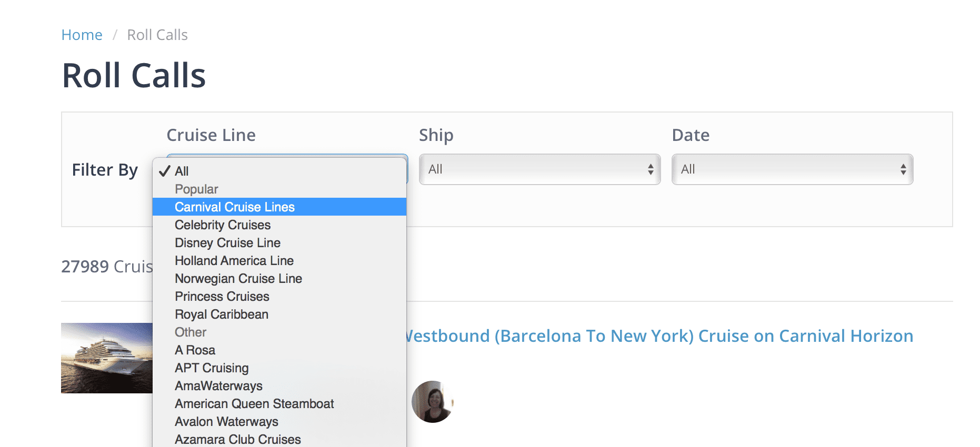
Task: Select AmaWaterways option
Action: [x=279, y=385]
